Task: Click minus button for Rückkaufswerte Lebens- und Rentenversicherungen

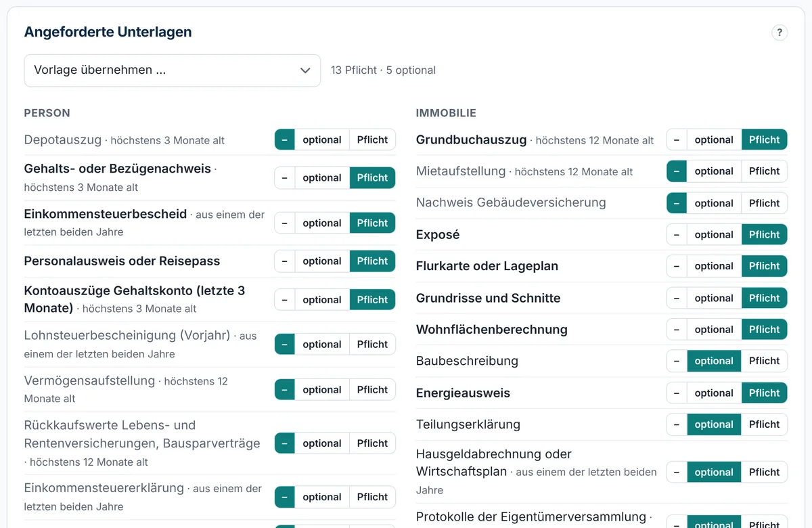Action: (x=284, y=443)
